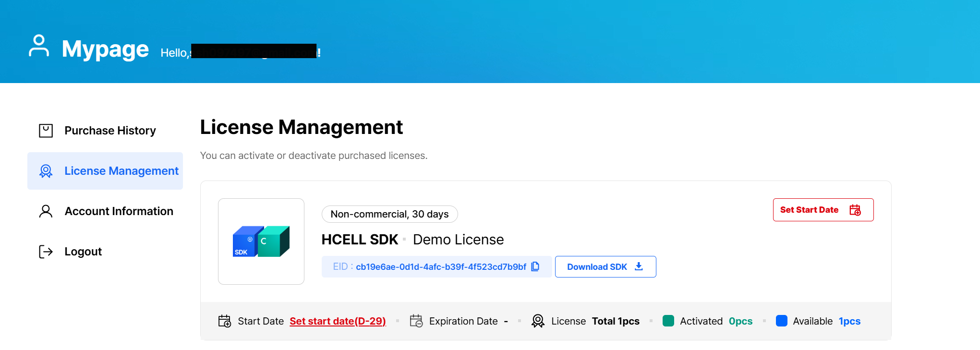Click the Download SDK button

605,266
